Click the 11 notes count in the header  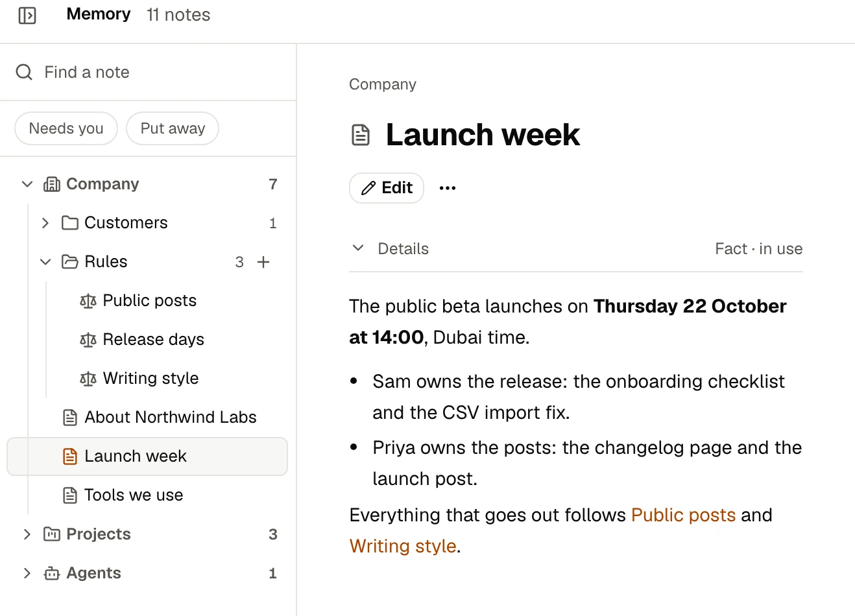[x=178, y=15]
